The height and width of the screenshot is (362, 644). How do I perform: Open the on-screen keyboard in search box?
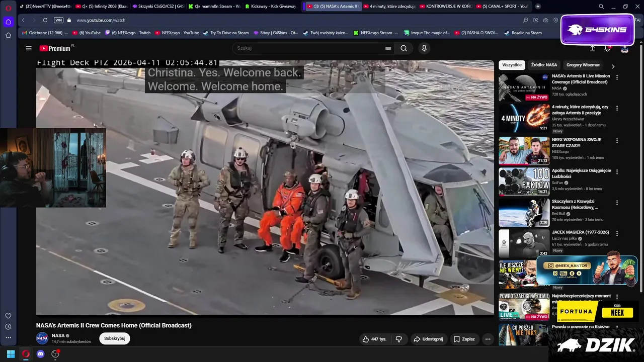[388, 48]
